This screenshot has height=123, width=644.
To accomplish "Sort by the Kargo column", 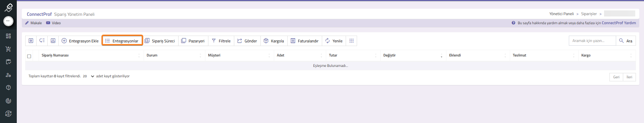I will coord(607,55).
